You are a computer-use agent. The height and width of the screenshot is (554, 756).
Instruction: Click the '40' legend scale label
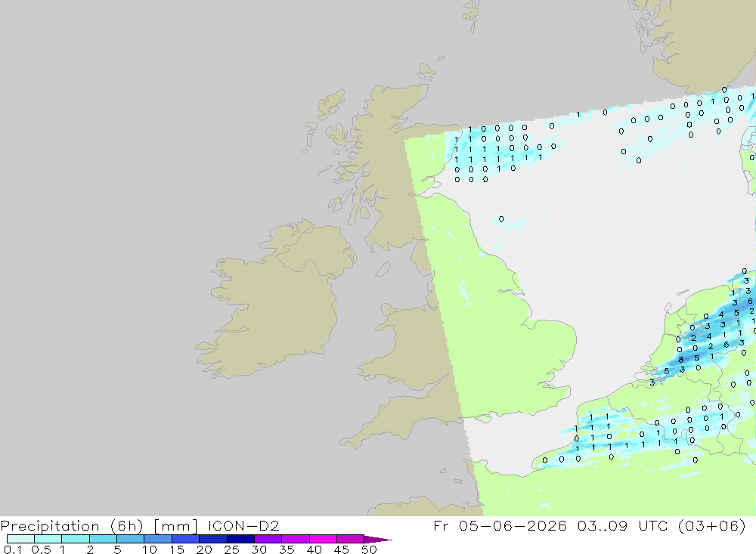click(314, 549)
